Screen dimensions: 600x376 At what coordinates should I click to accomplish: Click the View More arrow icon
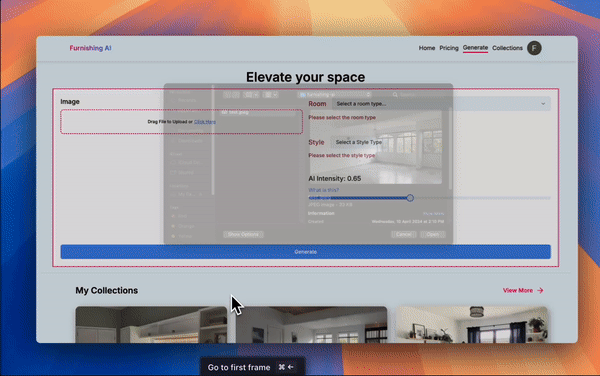540,290
